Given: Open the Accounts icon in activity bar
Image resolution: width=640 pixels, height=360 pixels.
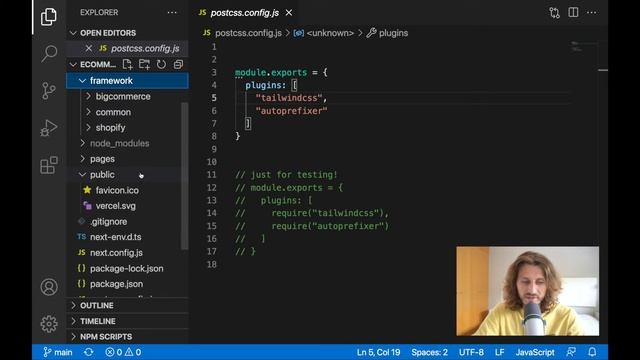Looking at the screenshot, I should coord(49,287).
